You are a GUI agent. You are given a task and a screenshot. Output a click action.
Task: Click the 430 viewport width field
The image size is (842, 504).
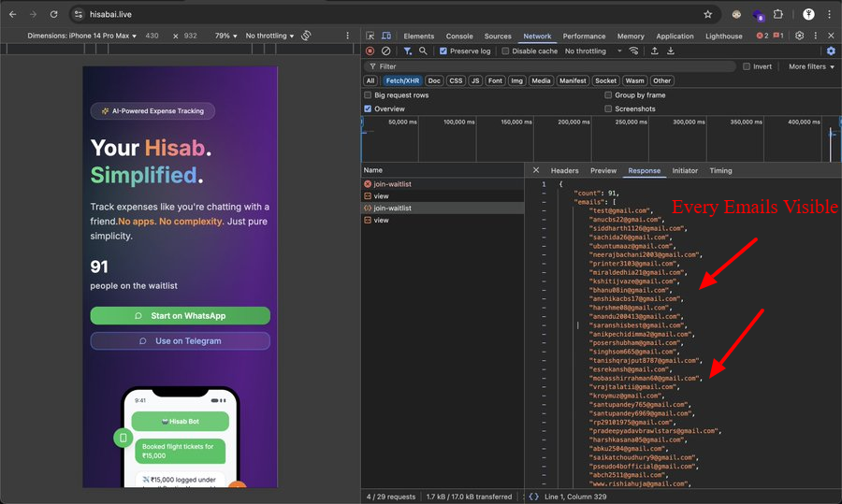(x=152, y=36)
